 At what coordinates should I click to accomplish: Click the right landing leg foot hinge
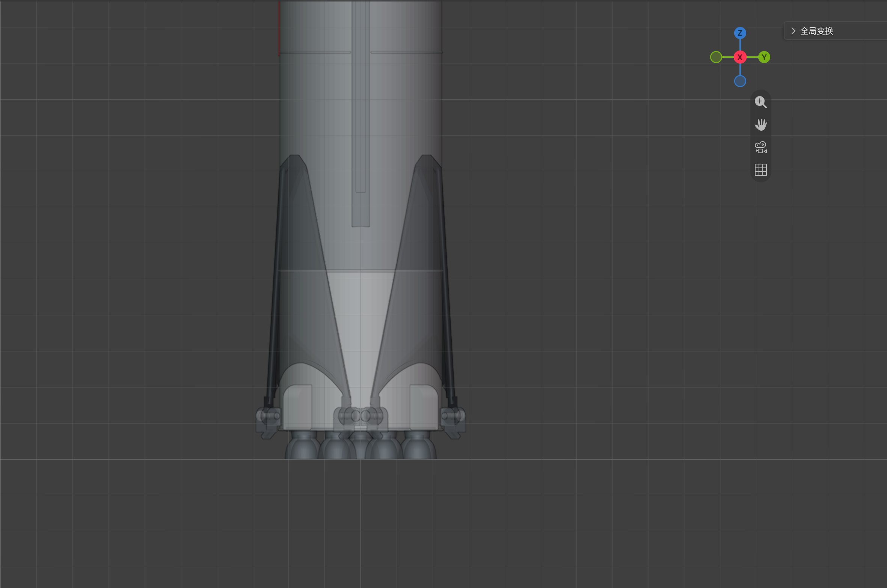pos(453,422)
